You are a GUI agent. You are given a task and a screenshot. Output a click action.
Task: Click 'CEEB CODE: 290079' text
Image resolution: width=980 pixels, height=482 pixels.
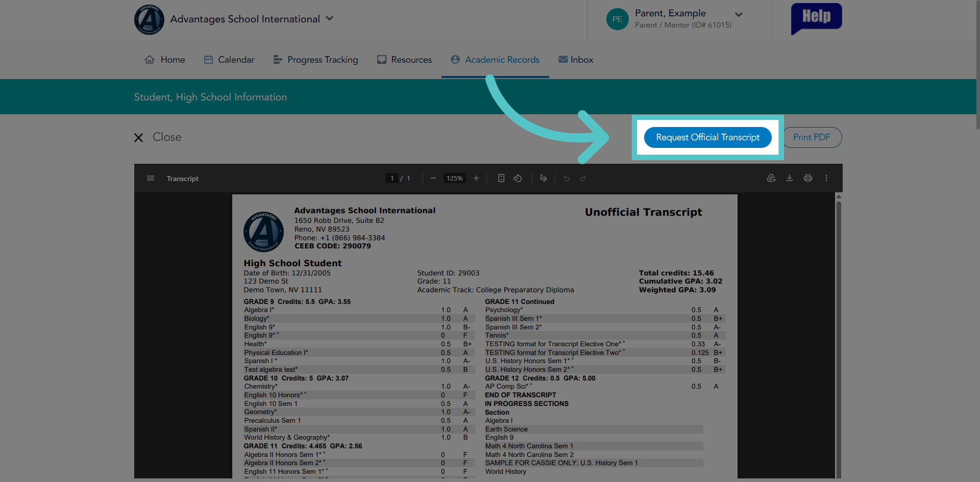tap(333, 246)
